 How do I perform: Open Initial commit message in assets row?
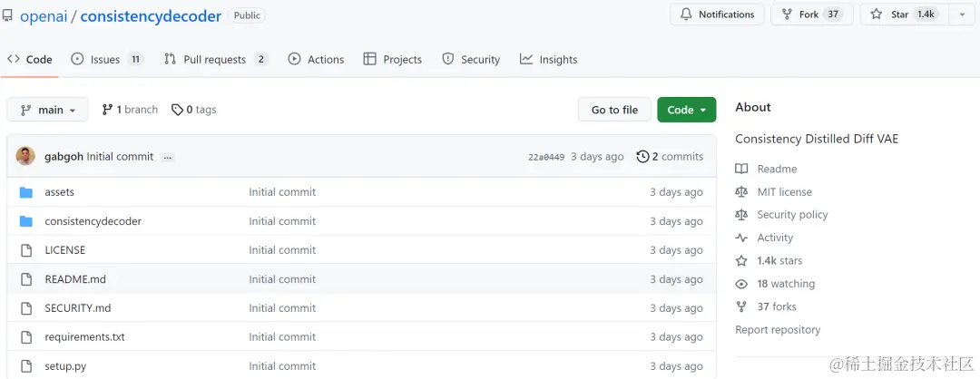[282, 192]
